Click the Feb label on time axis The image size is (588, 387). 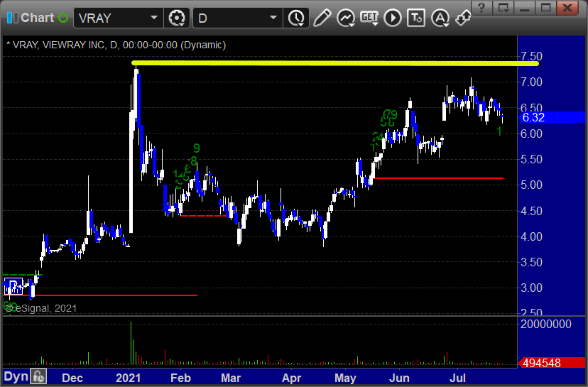point(180,378)
